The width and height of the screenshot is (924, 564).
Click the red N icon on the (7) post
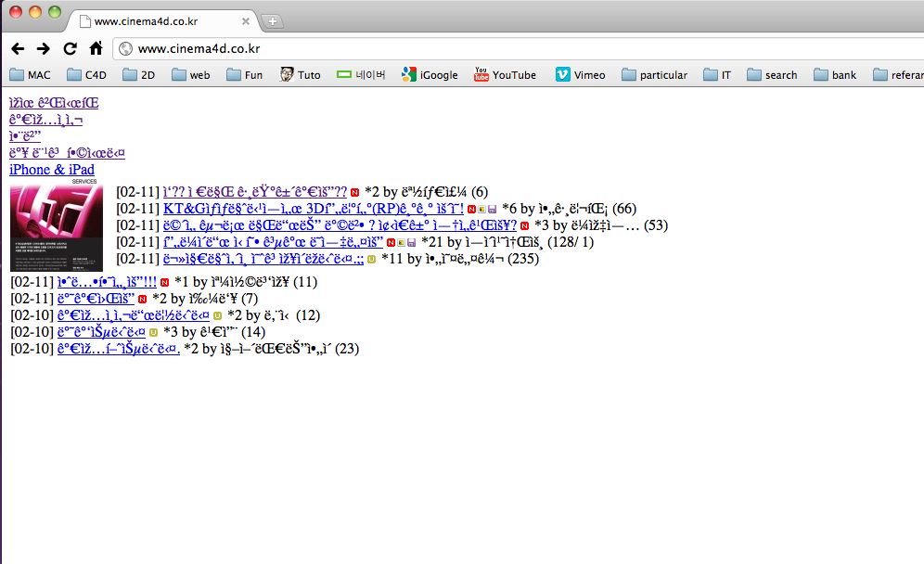coord(142,300)
